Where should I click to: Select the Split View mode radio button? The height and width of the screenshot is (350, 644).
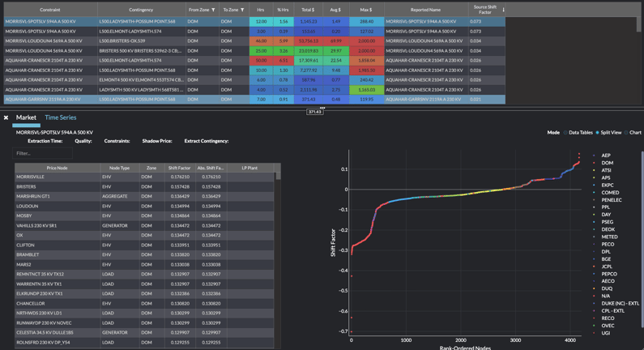[597, 133]
